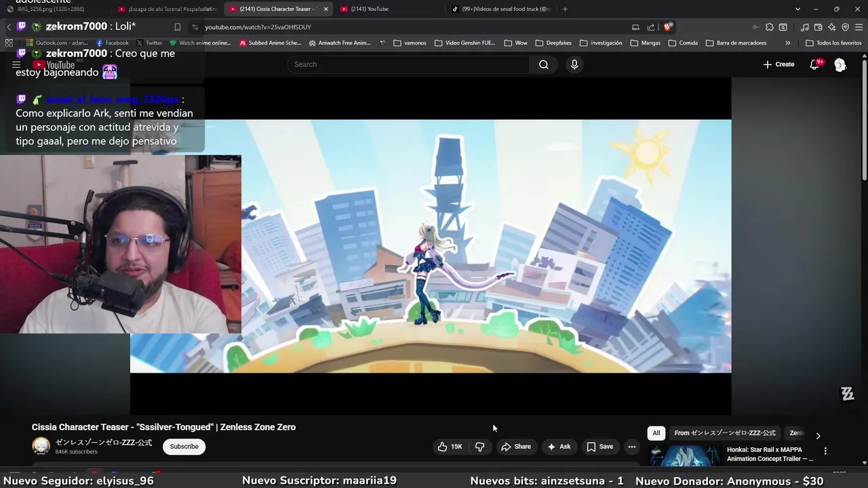The height and width of the screenshot is (488, 868).
Task: Open the browser wallet icon
Action: pyautogui.click(x=818, y=27)
